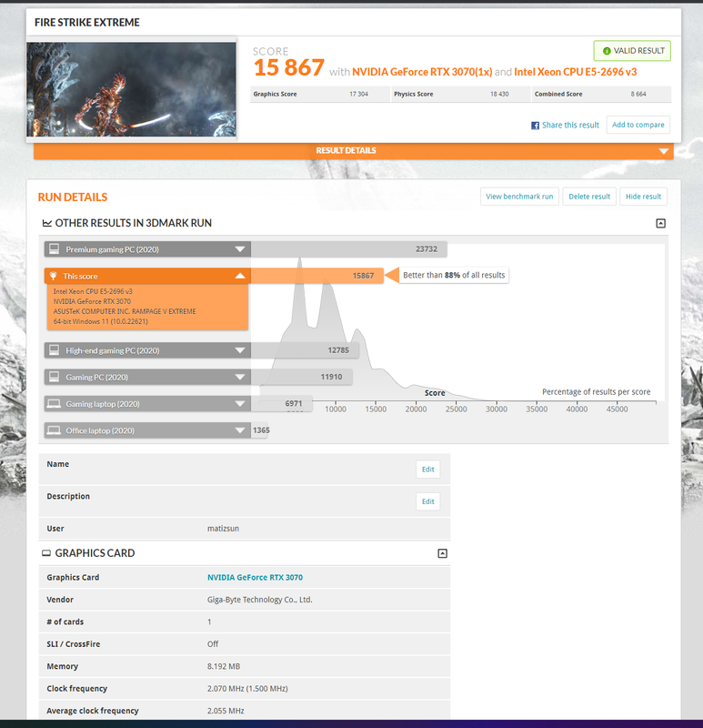Click the overall score 15 867
The width and height of the screenshot is (703, 728).
(288, 67)
